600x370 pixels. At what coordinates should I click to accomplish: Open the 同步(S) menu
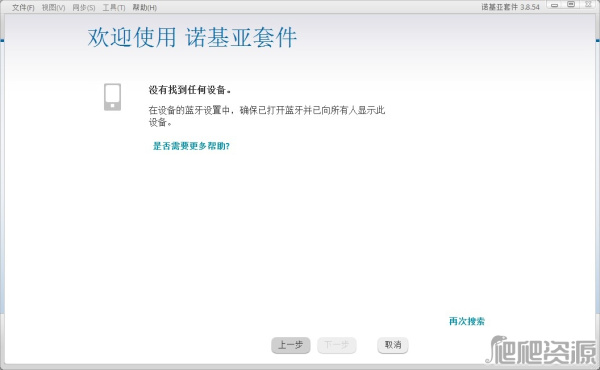(x=83, y=8)
